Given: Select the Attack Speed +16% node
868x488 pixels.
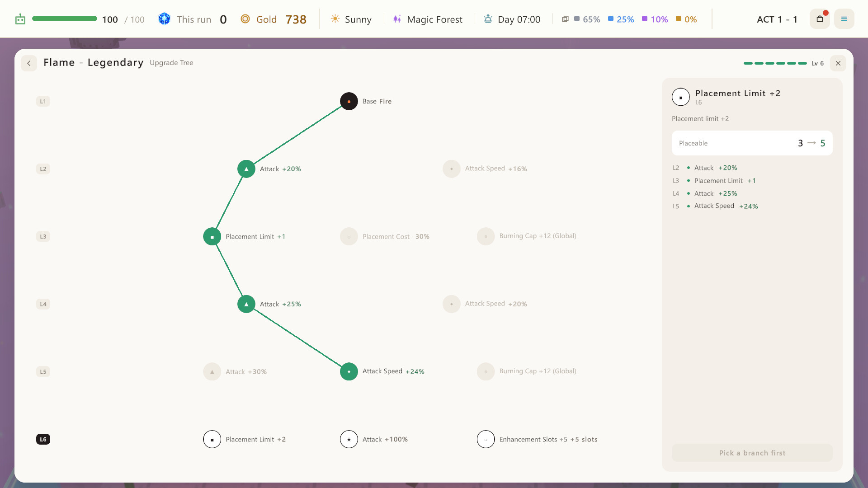Looking at the screenshot, I should [x=451, y=169].
